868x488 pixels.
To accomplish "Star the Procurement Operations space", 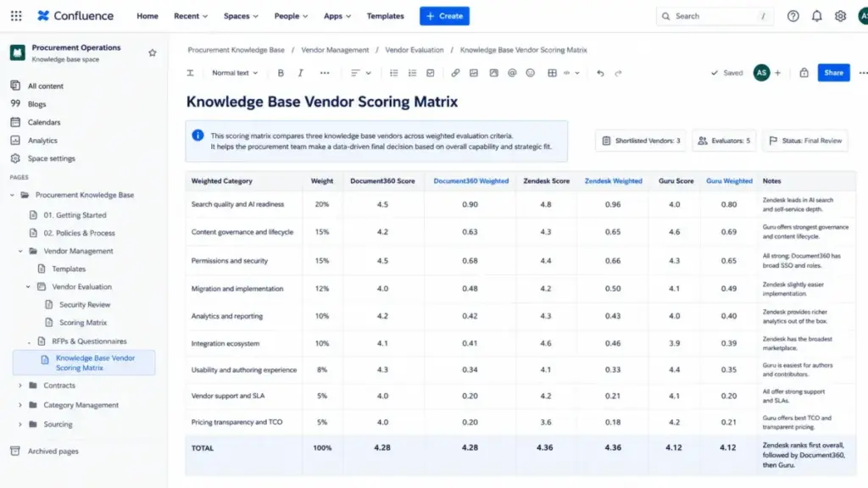I will click(153, 53).
